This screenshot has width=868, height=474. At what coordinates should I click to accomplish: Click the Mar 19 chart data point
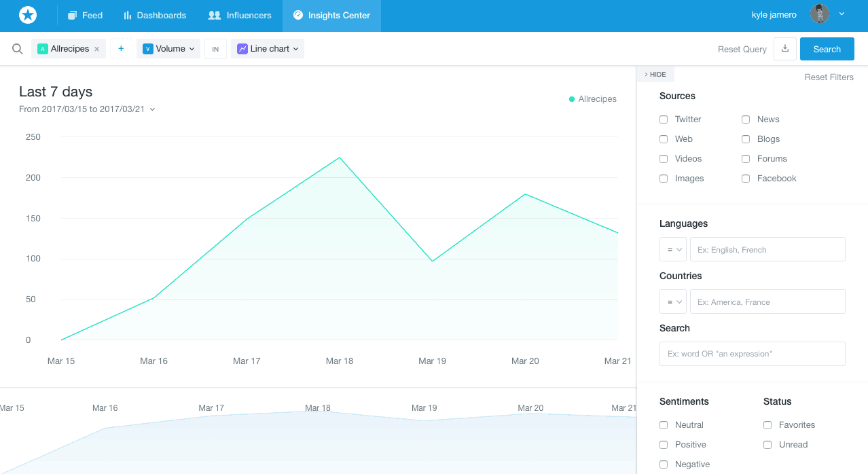(432, 261)
